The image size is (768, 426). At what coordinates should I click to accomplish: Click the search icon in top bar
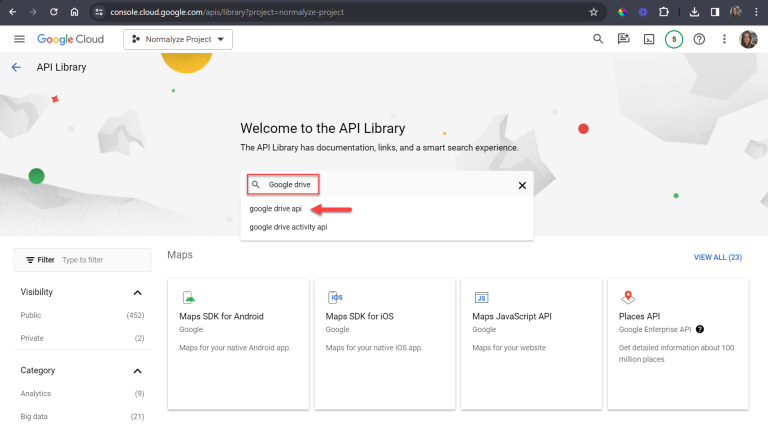(598, 39)
